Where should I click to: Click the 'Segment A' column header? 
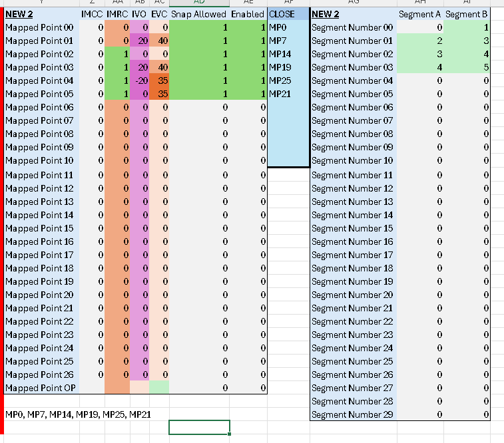coord(420,14)
